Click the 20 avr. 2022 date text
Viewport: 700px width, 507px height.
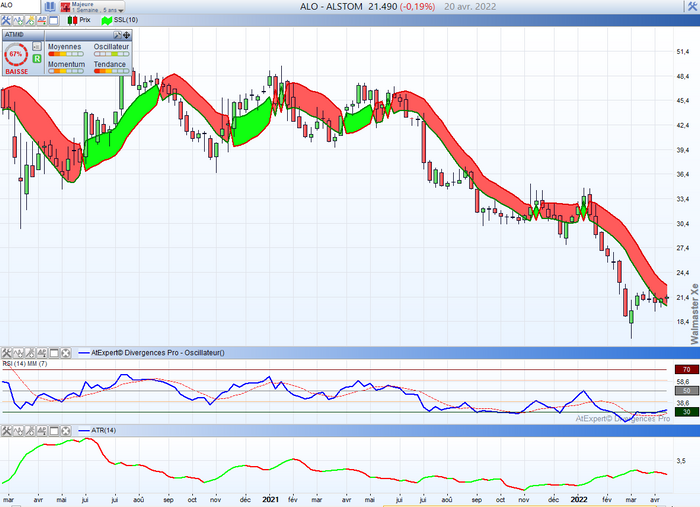pos(470,7)
